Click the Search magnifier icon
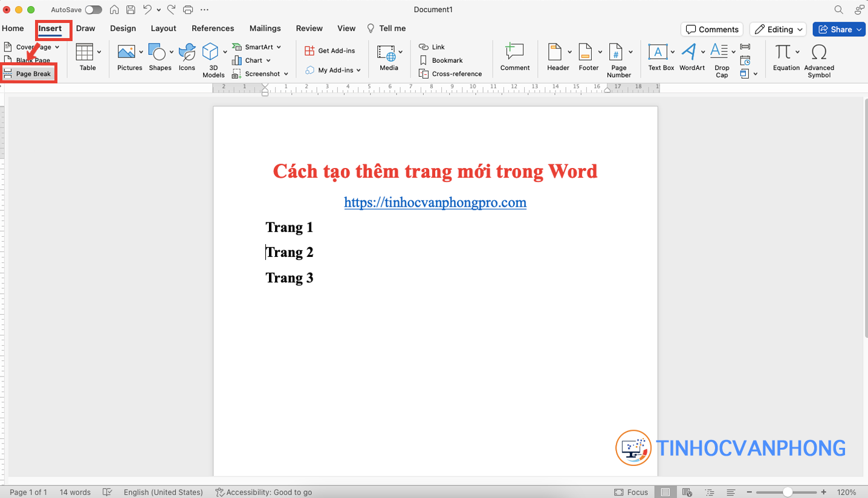 pos(838,10)
